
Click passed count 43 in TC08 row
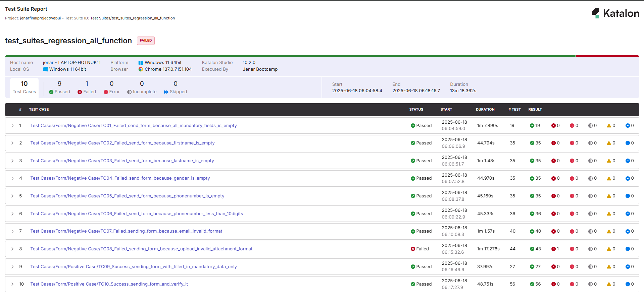tap(535, 249)
